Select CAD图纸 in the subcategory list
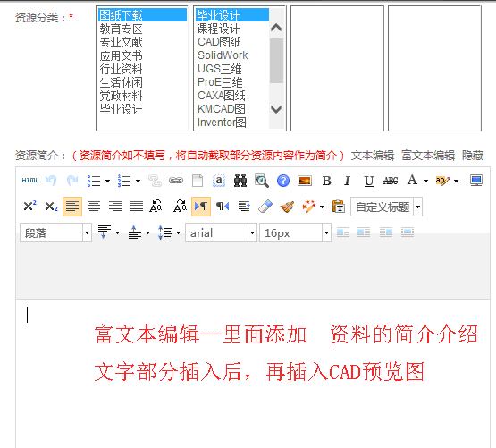This screenshot has height=448, width=496. pos(219,42)
